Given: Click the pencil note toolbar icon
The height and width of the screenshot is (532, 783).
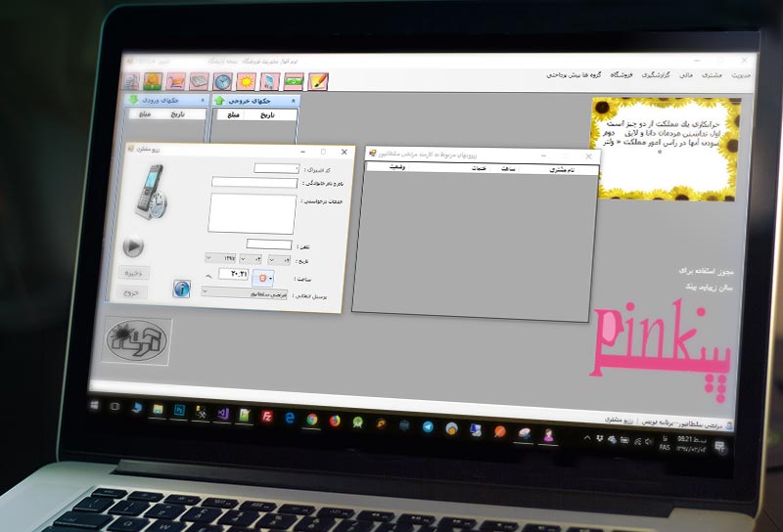Looking at the screenshot, I should tap(318, 81).
